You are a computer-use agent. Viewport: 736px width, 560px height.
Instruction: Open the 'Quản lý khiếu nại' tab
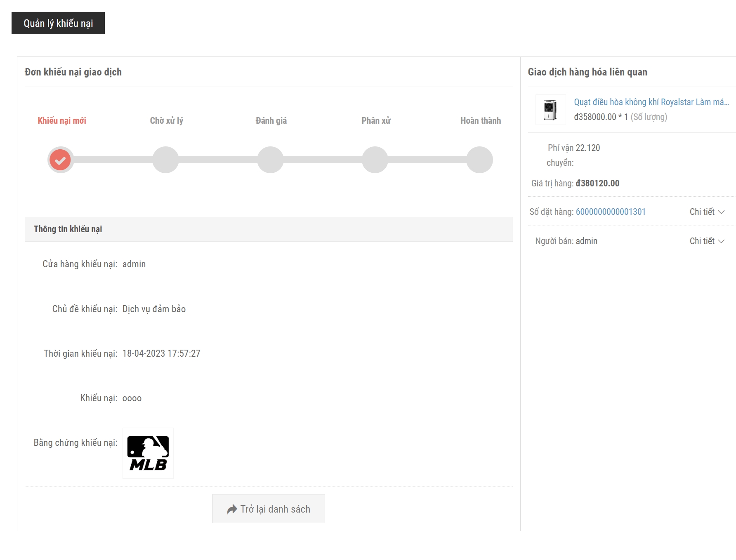pyautogui.click(x=58, y=23)
